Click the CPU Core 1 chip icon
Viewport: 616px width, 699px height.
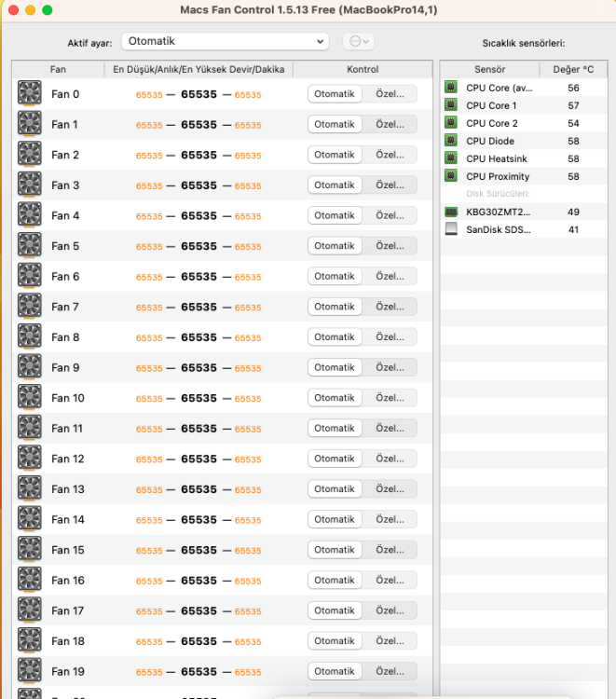tap(451, 104)
